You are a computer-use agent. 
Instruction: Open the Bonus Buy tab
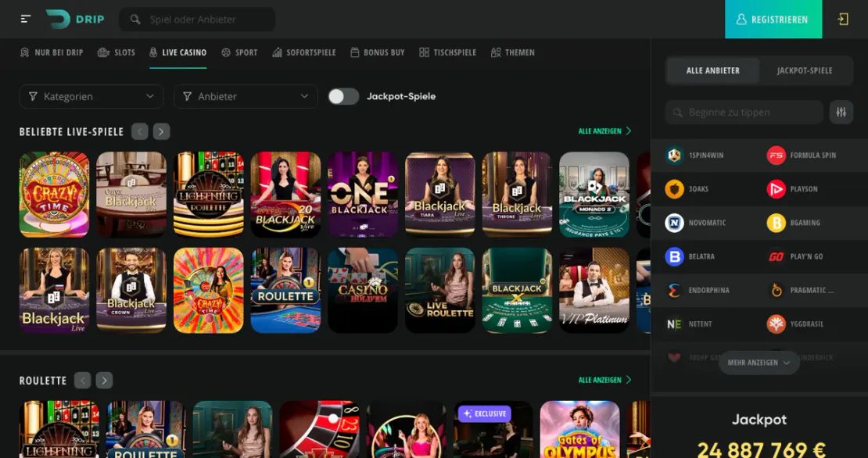point(378,52)
